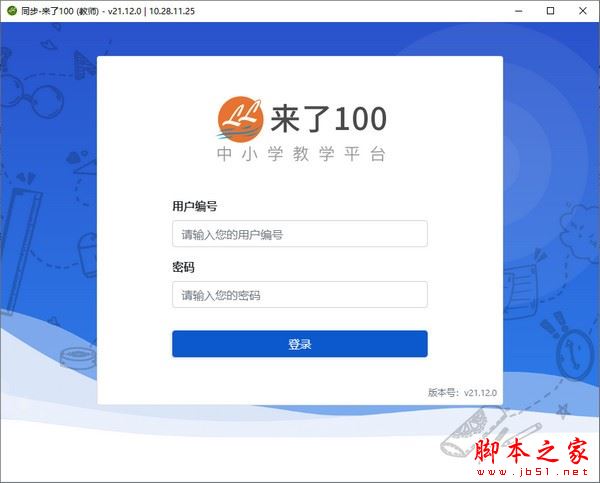
Task: Click the 用户编号 label
Action: 195,206
